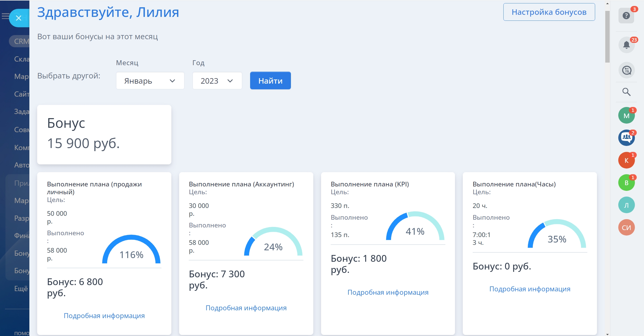This screenshot has height=336, width=644.
Task: Select CRM in the left menu
Action: (x=21, y=41)
